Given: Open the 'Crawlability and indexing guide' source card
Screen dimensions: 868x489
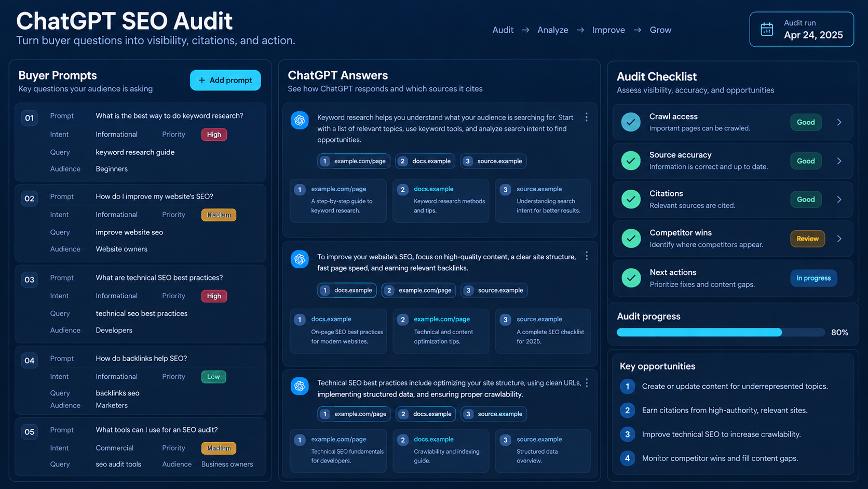Looking at the screenshot, I should [x=441, y=451].
